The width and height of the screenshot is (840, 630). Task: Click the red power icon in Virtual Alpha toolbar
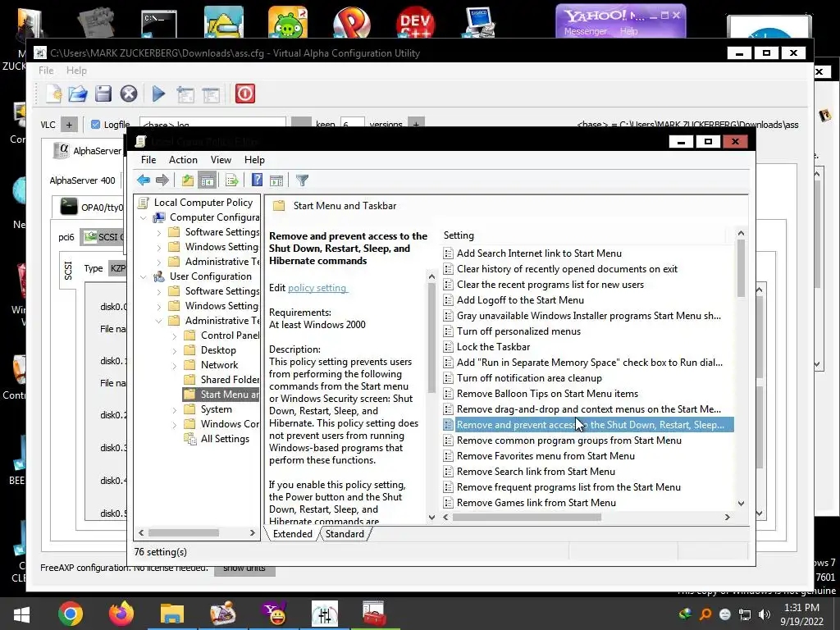[244, 94]
